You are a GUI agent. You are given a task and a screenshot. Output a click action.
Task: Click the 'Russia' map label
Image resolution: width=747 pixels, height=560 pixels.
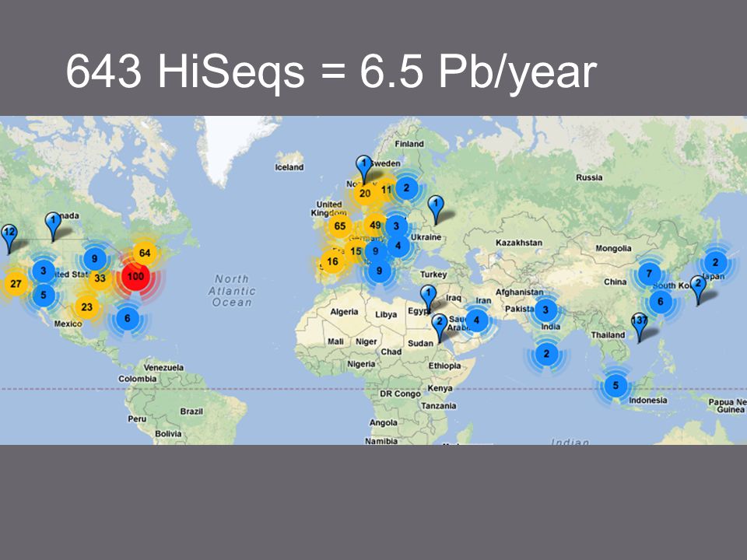click(589, 177)
